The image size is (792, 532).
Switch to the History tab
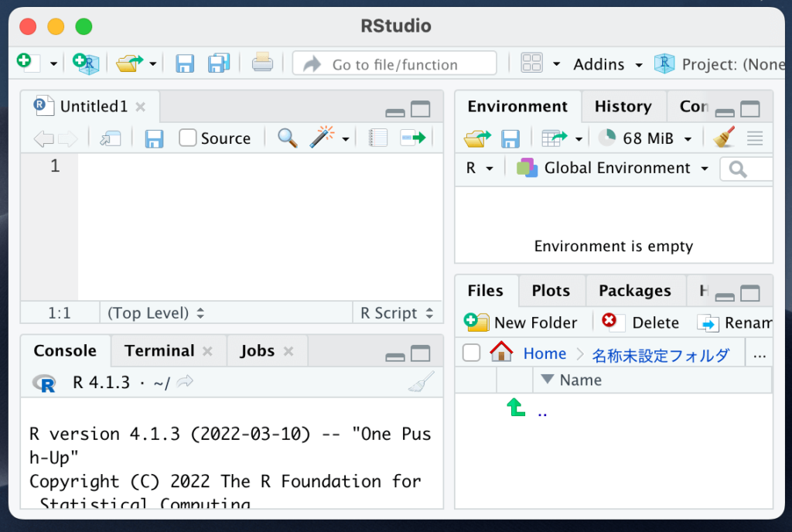pos(623,107)
